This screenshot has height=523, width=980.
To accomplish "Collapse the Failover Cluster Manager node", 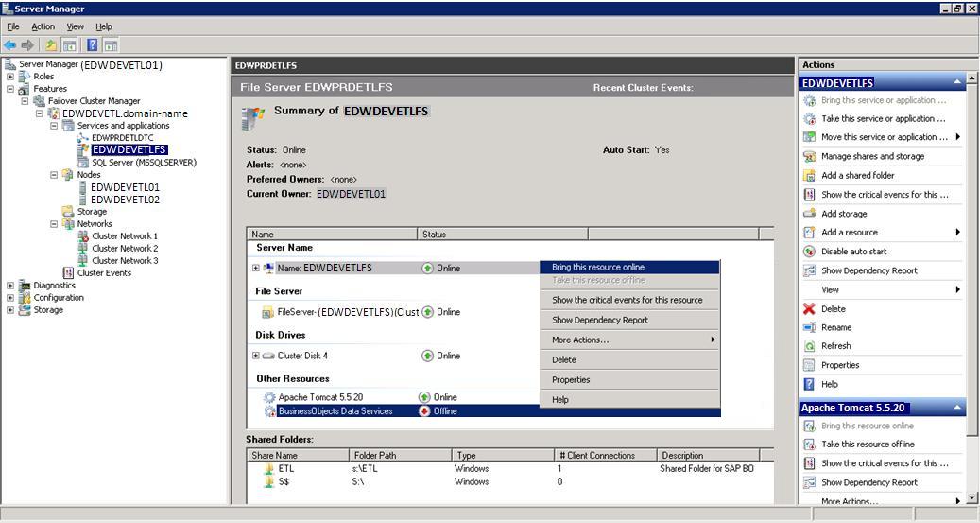I will point(25,100).
